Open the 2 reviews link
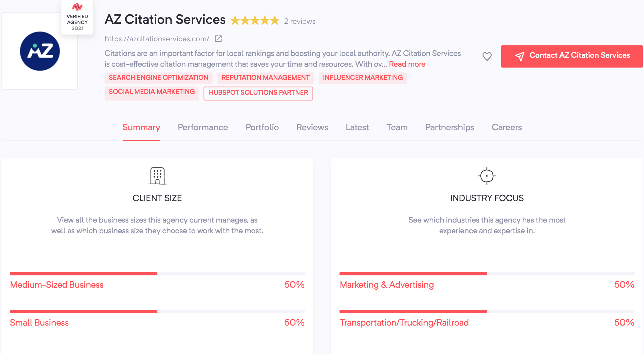This screenshot has height=354, width=644. pyautogui.click(x=300, y=21)
